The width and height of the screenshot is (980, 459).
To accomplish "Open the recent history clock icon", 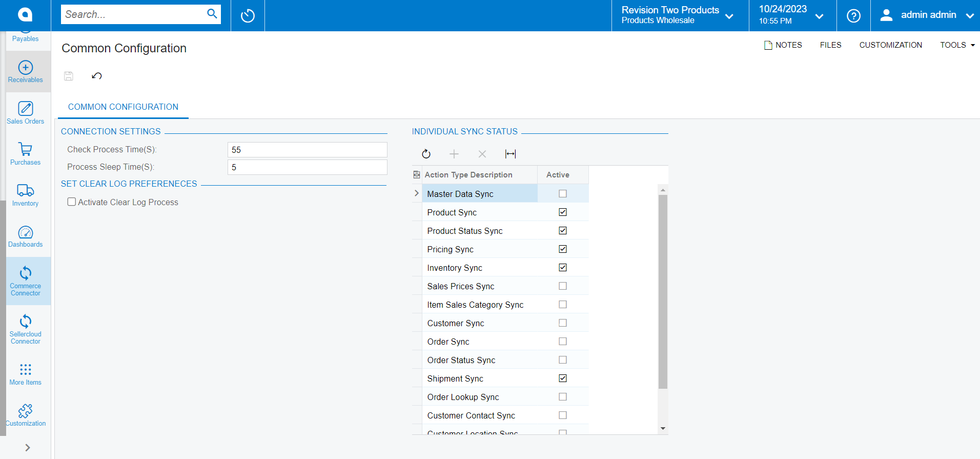I will click(x=248, y=15).
